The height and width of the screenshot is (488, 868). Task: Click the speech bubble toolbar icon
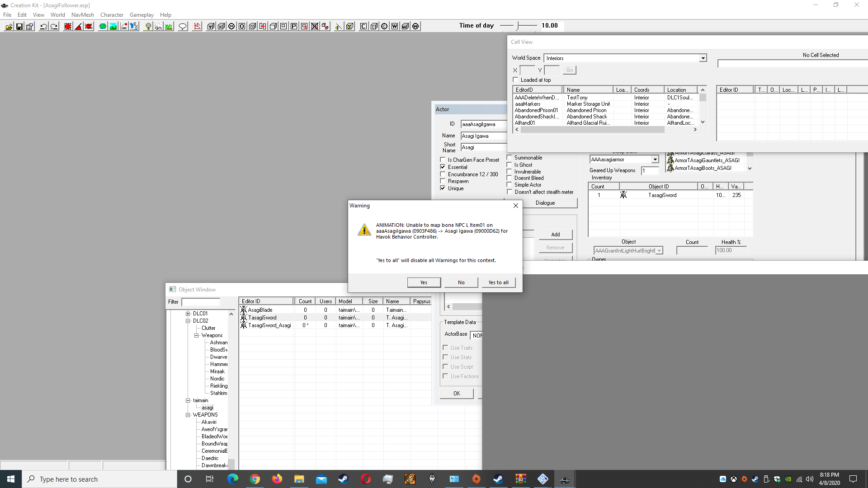(x=183, y=26)
